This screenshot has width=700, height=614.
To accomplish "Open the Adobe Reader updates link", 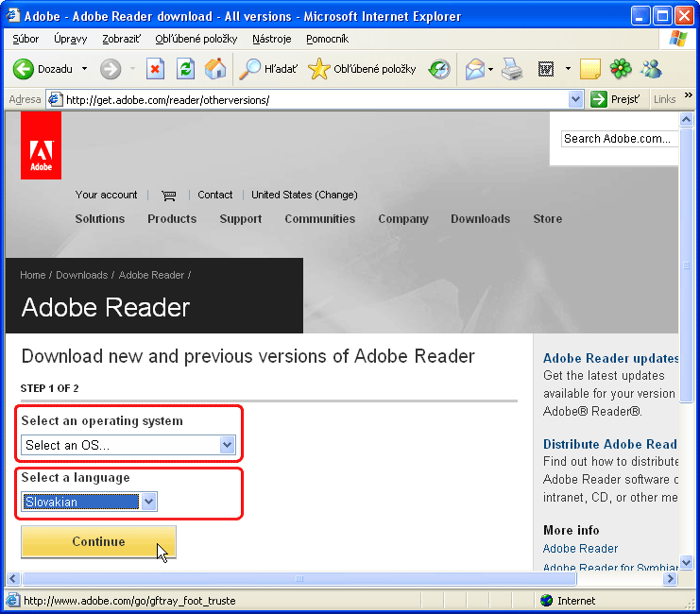I will pyautogui.click(x=610, y=359).
